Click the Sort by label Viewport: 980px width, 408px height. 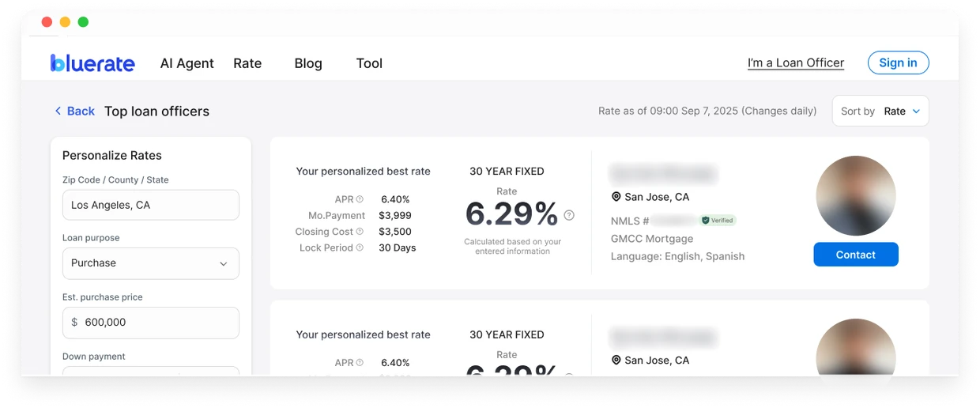click(857, 111)
